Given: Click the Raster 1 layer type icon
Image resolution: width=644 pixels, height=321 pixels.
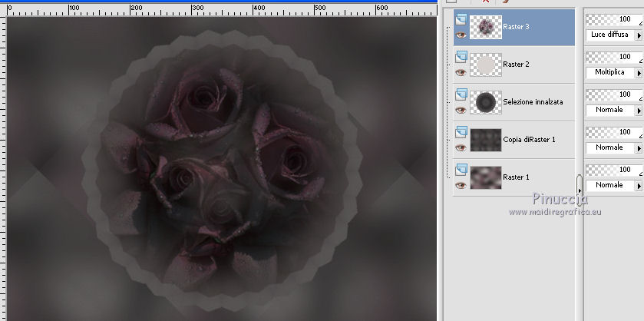Looking at the screenshot, I should point(461,170).
